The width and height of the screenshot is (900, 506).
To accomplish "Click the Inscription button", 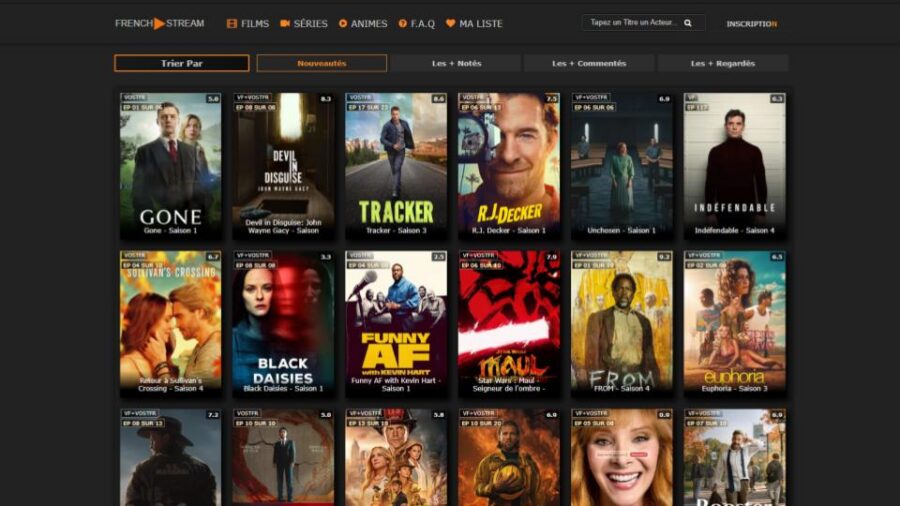I will coord(751,23).
